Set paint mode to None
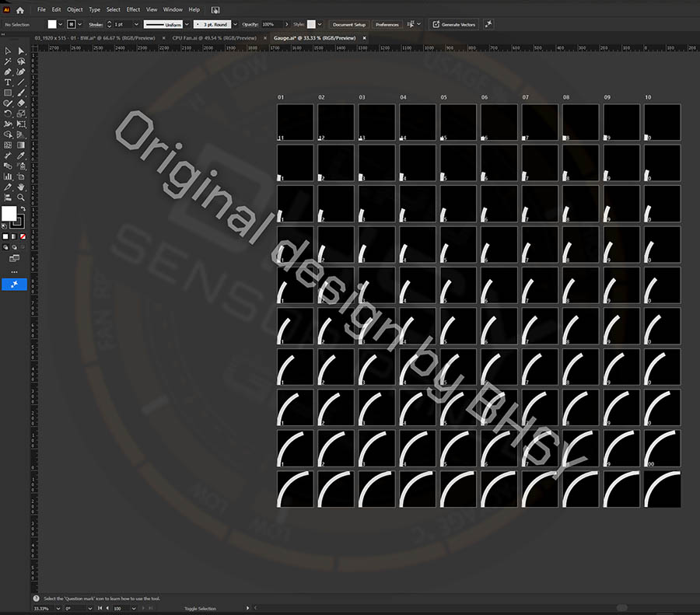700x615 pixels. tap(23, 236)
